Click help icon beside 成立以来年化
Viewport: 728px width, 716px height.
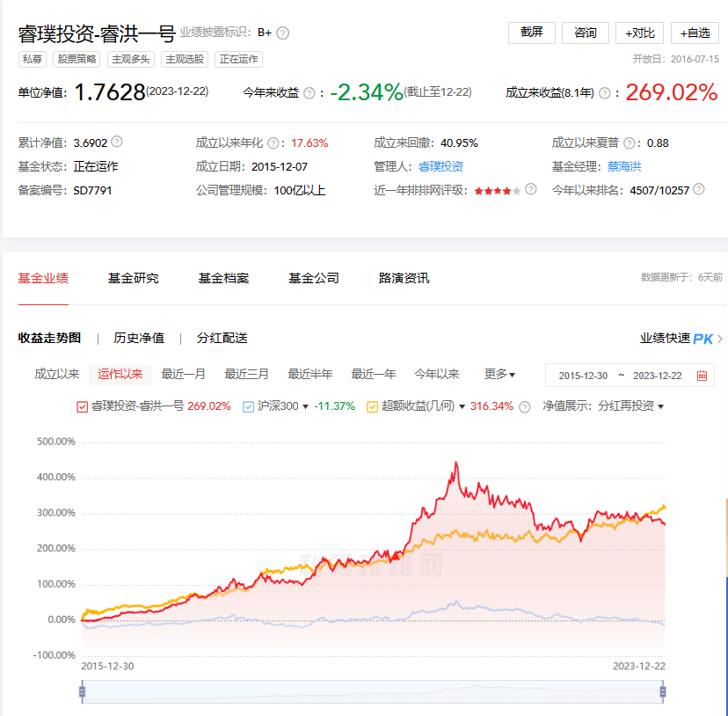pos(273,143)
